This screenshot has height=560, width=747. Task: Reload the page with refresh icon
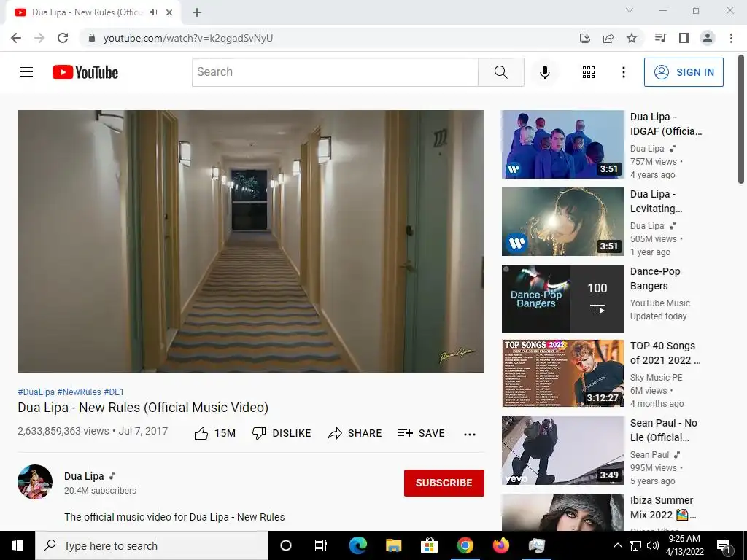click(x=63, y=38)
